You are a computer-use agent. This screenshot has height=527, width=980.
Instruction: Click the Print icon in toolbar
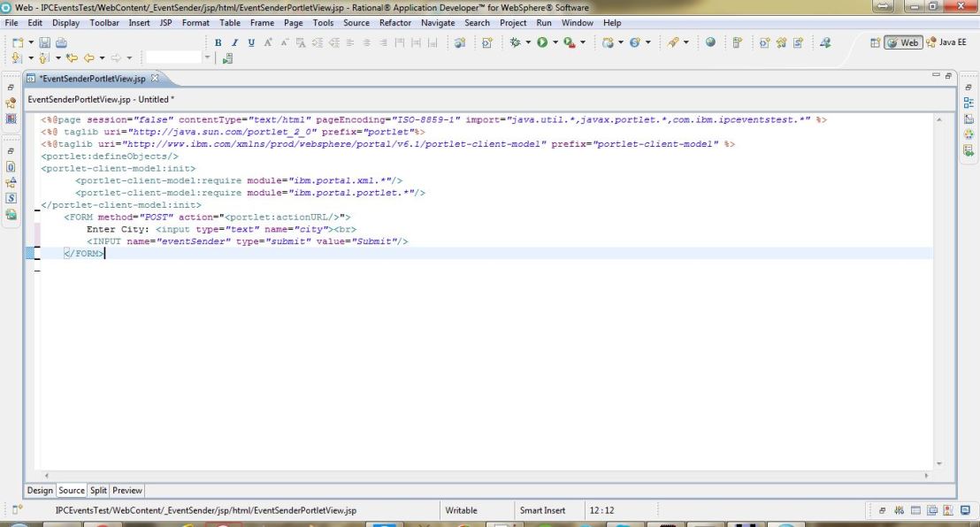click(61, 41)
